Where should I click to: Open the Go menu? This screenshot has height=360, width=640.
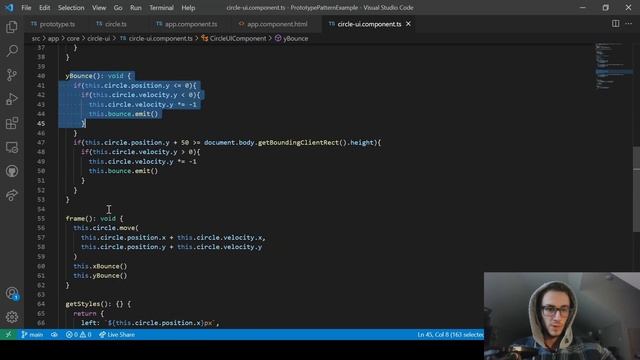118,8
